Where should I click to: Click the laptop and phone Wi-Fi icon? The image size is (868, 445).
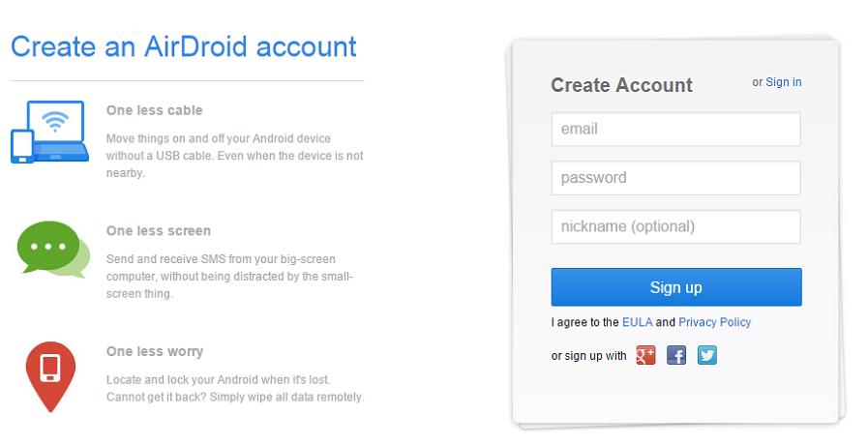pos(49,132)
